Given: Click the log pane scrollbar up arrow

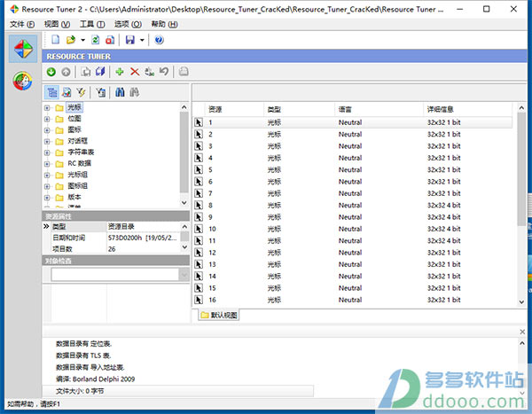Looking at the screenshot, I should 522,343.
